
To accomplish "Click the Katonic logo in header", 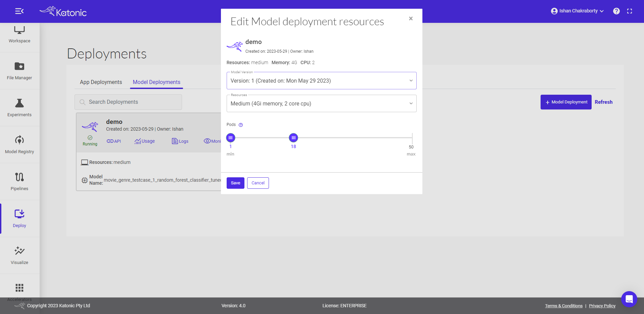I will [x=63, y=12].
